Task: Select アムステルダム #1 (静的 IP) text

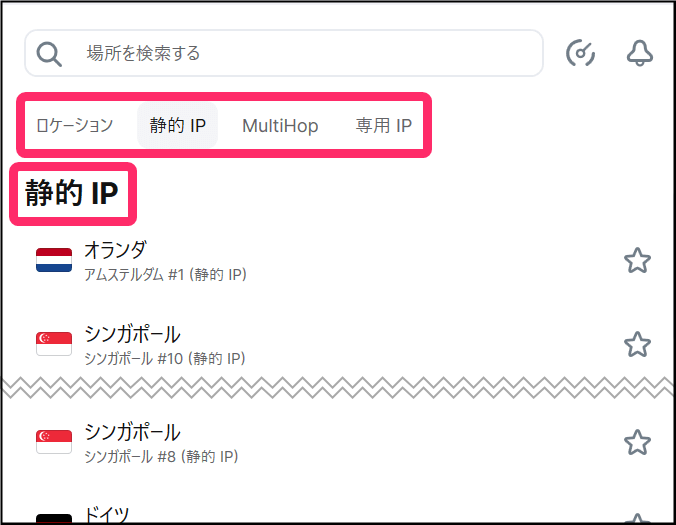Action: pos(166,275)
